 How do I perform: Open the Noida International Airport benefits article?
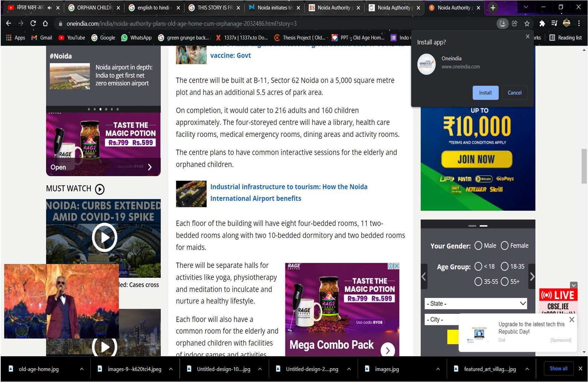(x=288, y=193)
